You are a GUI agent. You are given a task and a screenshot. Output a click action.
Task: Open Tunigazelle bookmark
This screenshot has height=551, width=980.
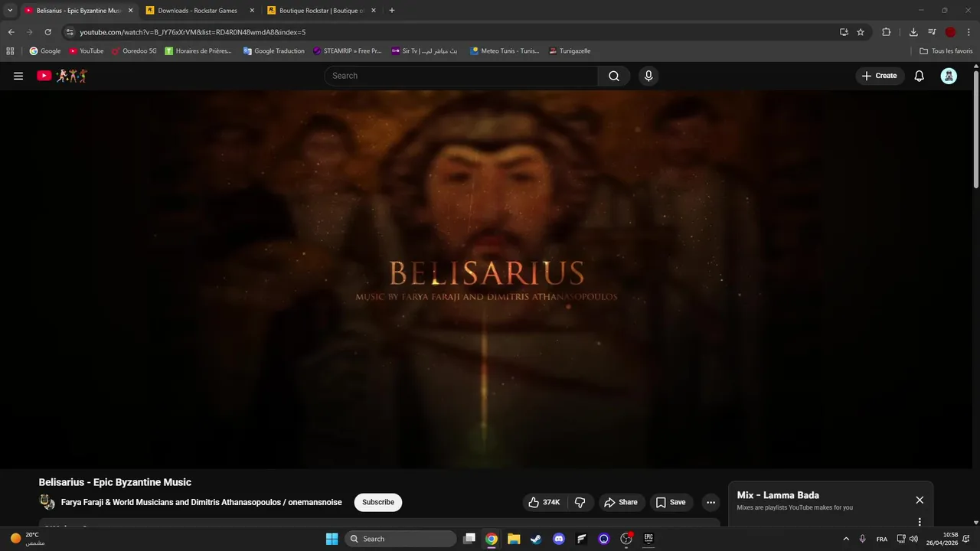pos(570,51)
